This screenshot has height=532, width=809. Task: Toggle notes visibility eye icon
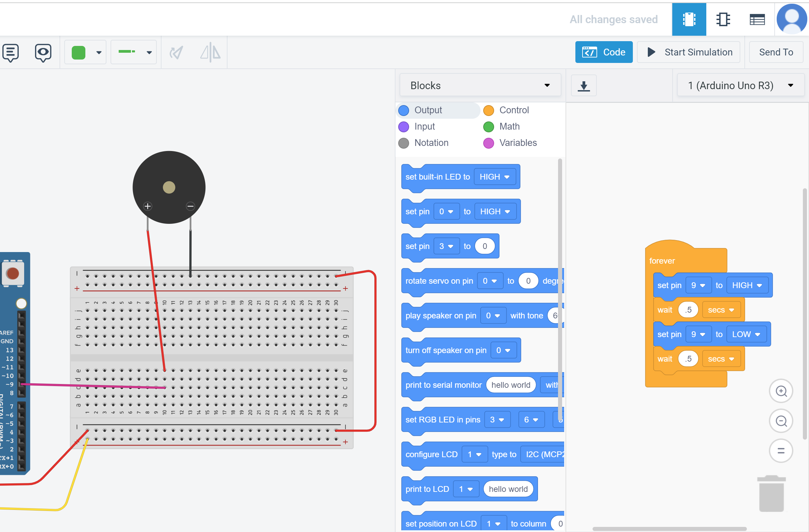(x=43, y=52)
